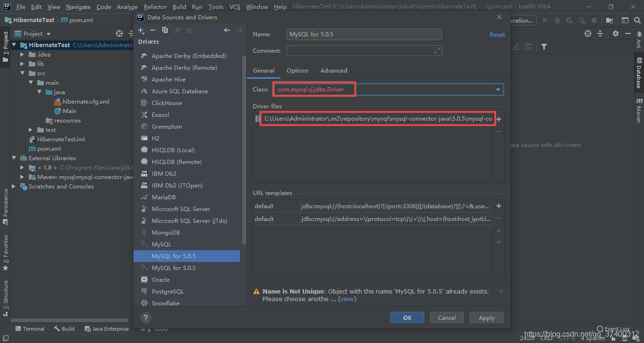The image size is (644, 343).
Task: Expand the test folder
Action: pyautogui.click(x=31, y=130)
